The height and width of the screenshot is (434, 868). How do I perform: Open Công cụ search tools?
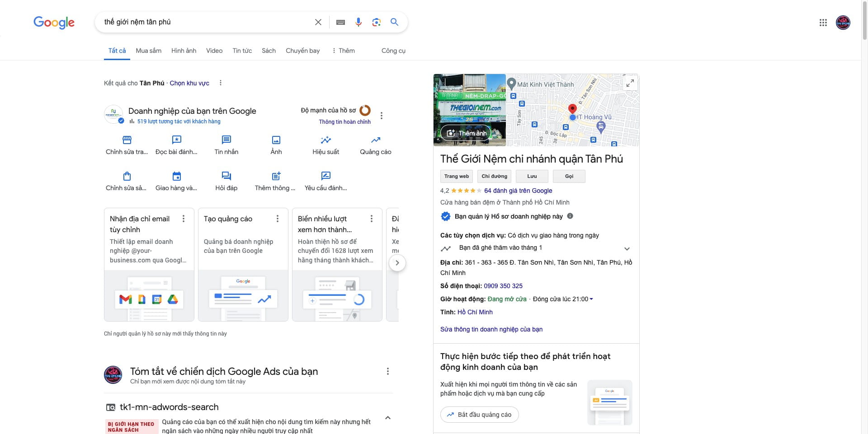click(393, 51)
